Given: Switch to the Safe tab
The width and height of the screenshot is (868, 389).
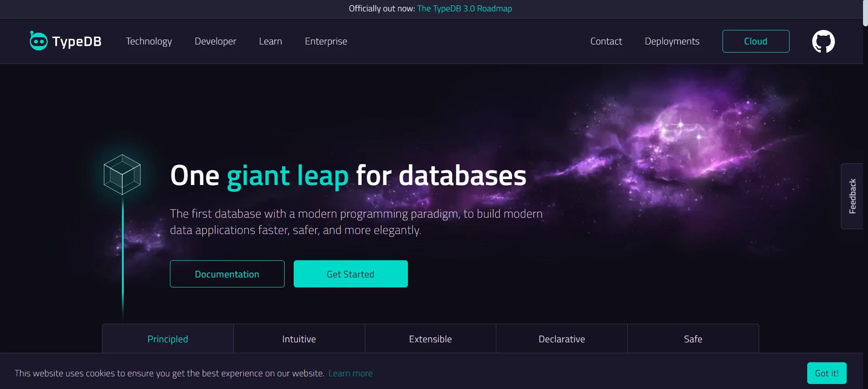Looking at the screenshot, I should tap(693, 339).
